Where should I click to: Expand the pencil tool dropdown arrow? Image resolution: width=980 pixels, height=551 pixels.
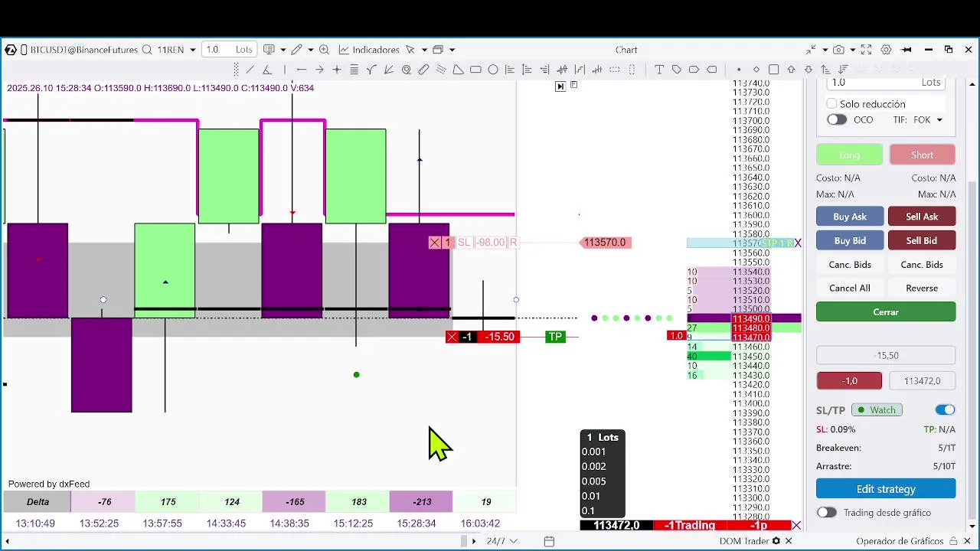(311, 50)
